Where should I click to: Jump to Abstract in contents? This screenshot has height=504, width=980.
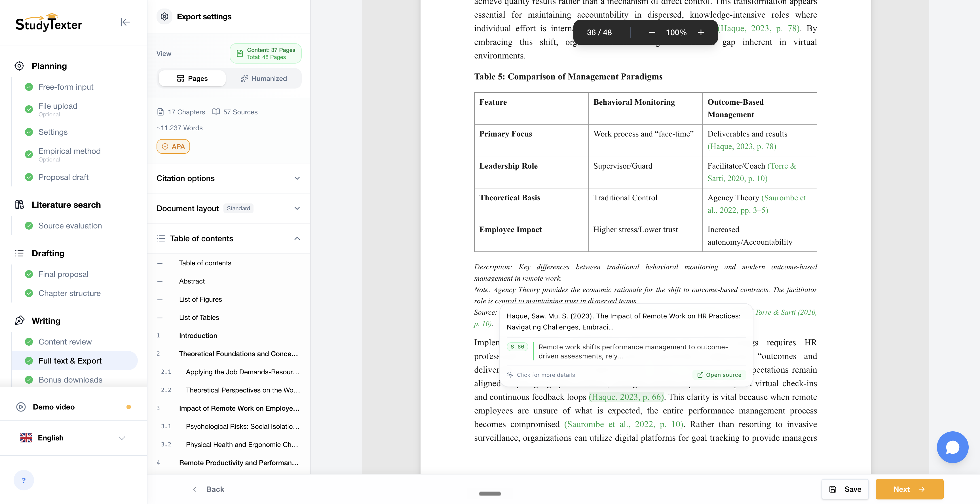(192, 281)
